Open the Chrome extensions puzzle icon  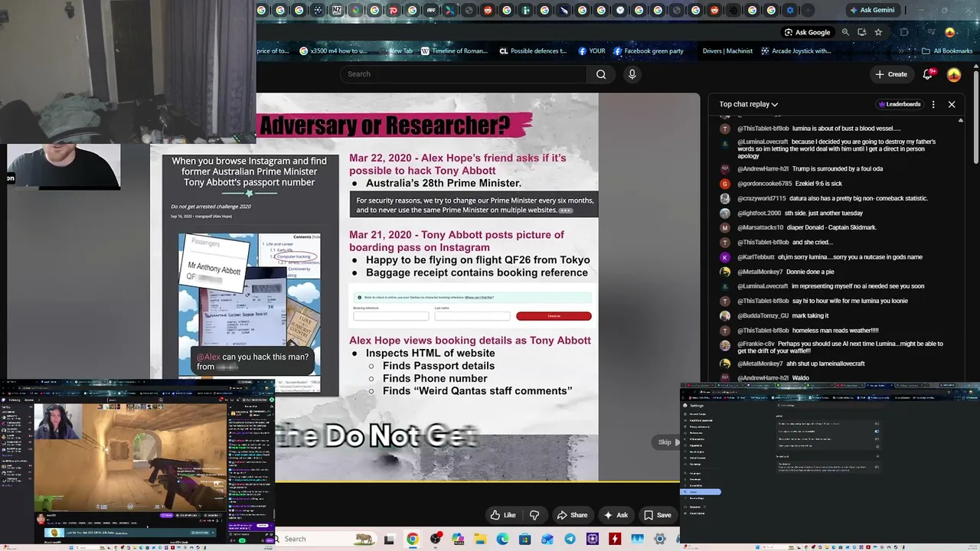pyautogui.click(x=904, y=32)
